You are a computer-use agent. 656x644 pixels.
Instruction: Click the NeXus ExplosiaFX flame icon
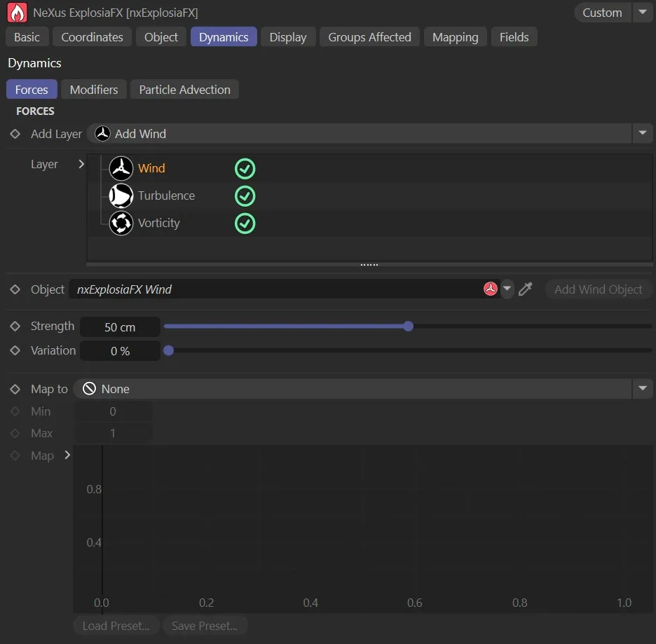(x=17, y=13)
